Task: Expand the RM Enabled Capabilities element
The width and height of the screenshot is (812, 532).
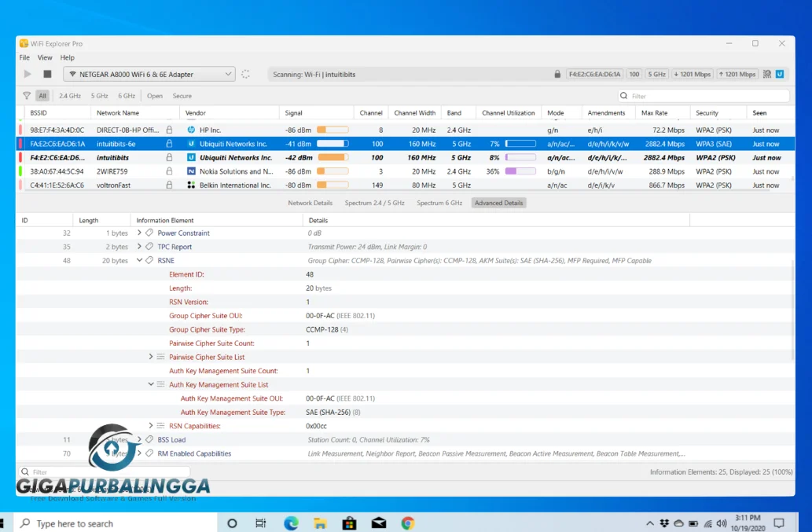Action: [x=139, y=453]
